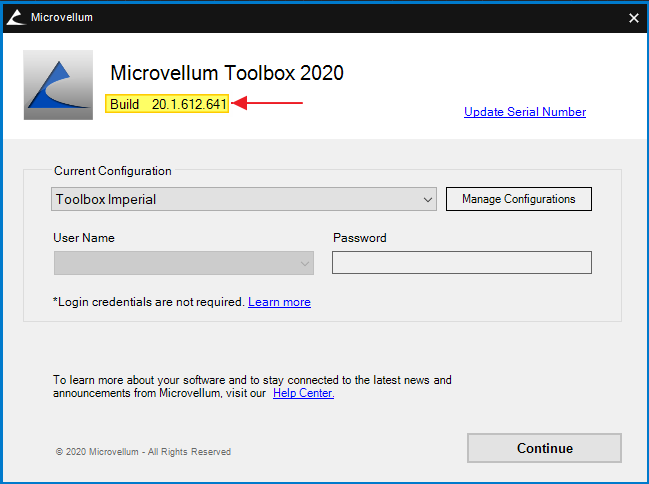Close the Microvellum login window

click(634, 18)
